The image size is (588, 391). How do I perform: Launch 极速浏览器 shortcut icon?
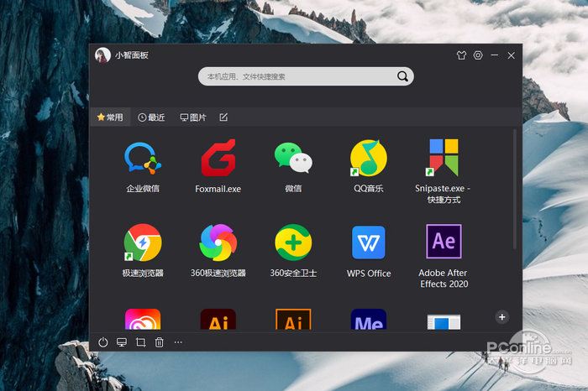coord(143,242)
